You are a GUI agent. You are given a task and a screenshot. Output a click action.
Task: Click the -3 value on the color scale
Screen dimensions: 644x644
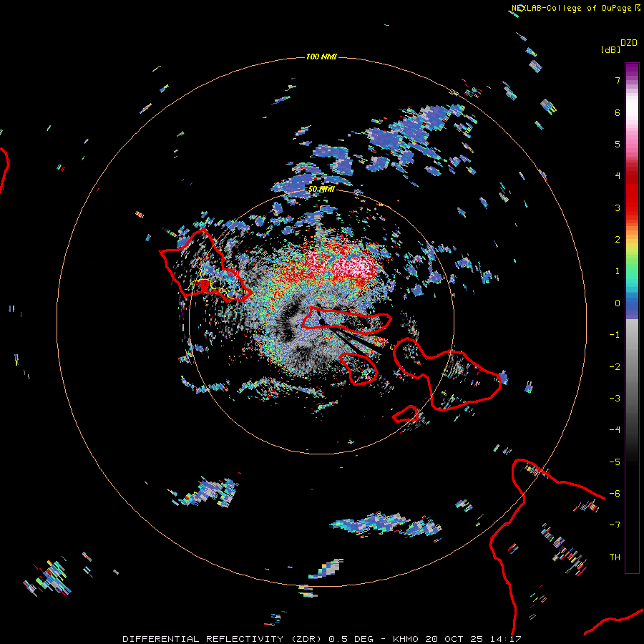click(x=615, y=399)
